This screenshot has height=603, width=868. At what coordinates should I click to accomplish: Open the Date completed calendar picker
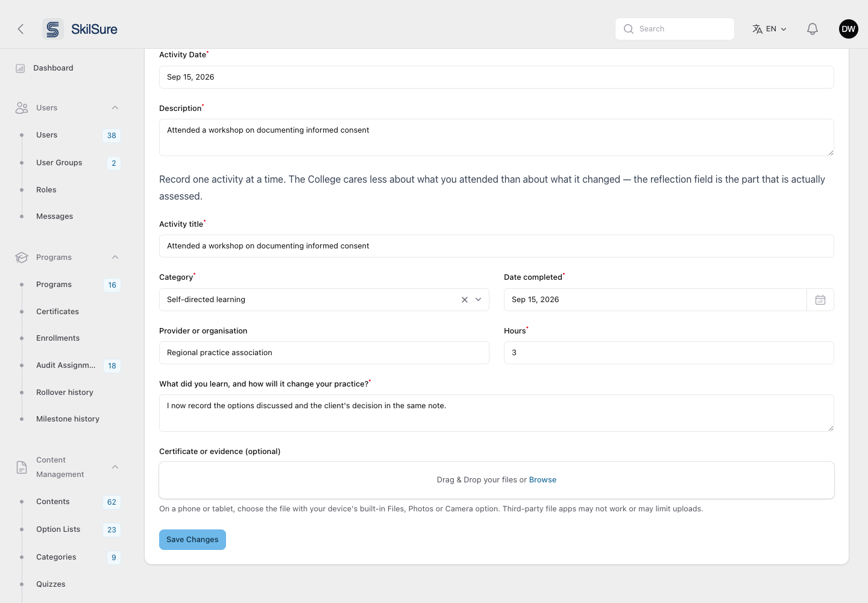click(x=820, y=300)
